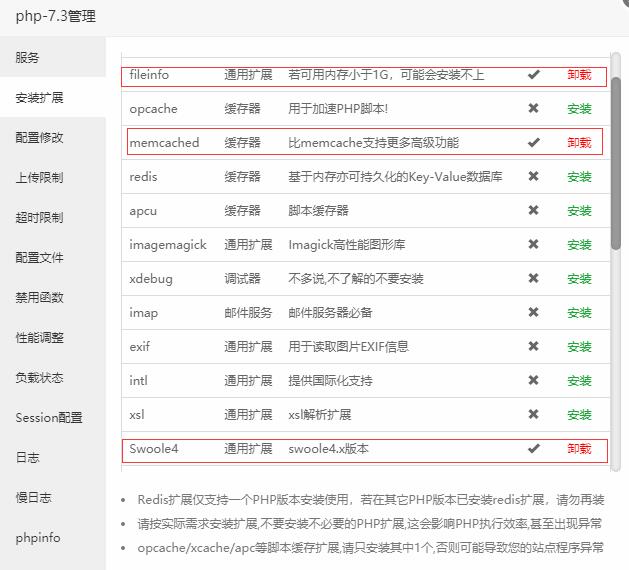Click the X status icon for opcache
This screenshot has height=570, width=629.
(534, 109)
